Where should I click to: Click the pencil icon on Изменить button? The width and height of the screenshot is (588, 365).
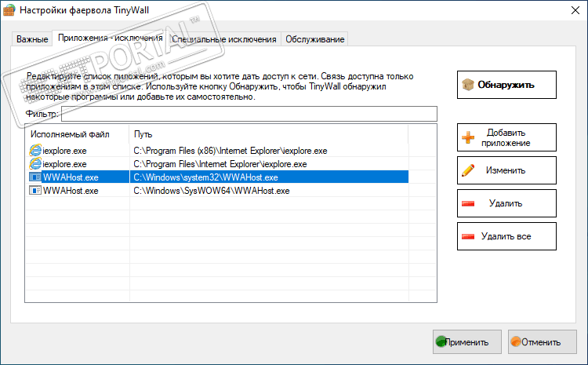click(x=468, y=170)
